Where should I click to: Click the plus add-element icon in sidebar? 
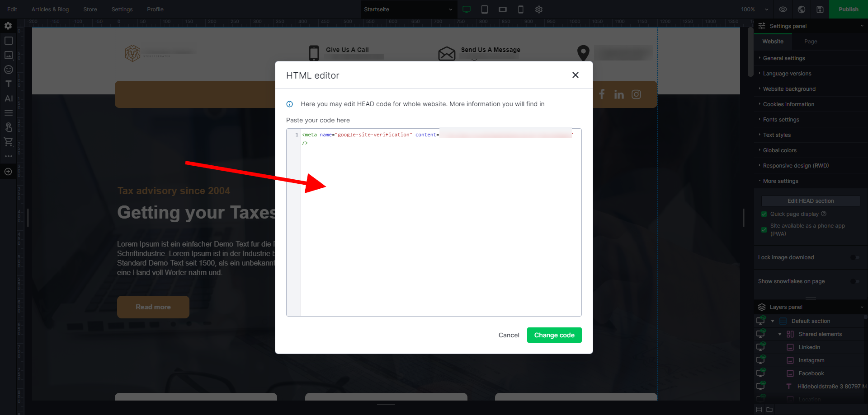pos(8,172)
